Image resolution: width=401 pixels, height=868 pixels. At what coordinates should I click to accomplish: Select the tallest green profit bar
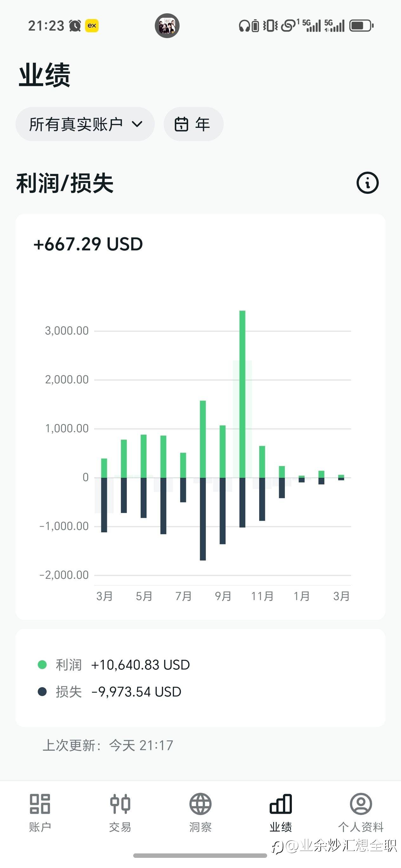(242, 394)
